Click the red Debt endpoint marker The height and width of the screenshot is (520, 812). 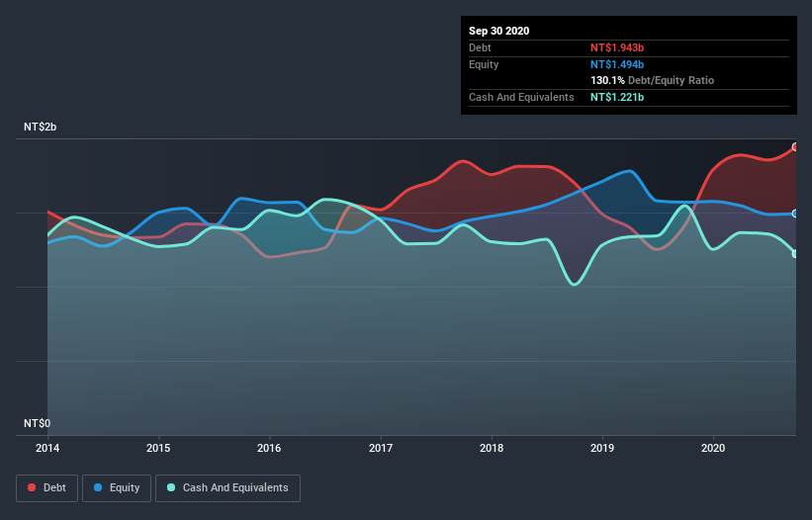coord(796,147)
